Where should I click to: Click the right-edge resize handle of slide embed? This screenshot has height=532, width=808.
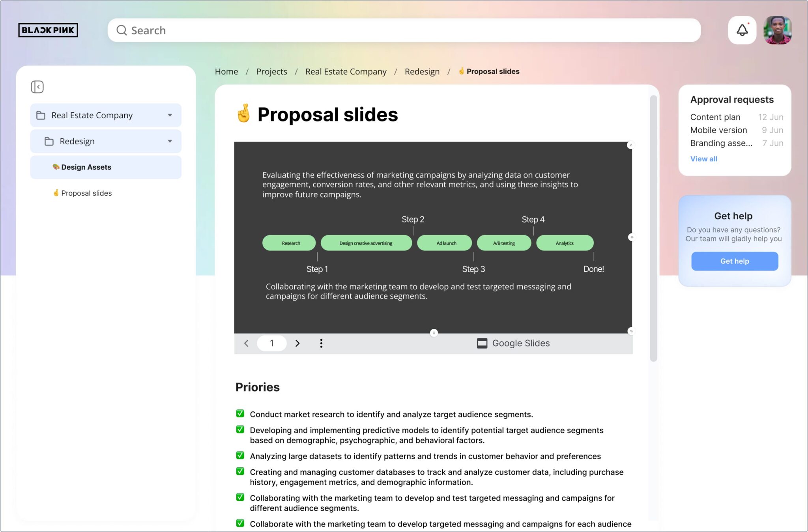coord(631,237)
